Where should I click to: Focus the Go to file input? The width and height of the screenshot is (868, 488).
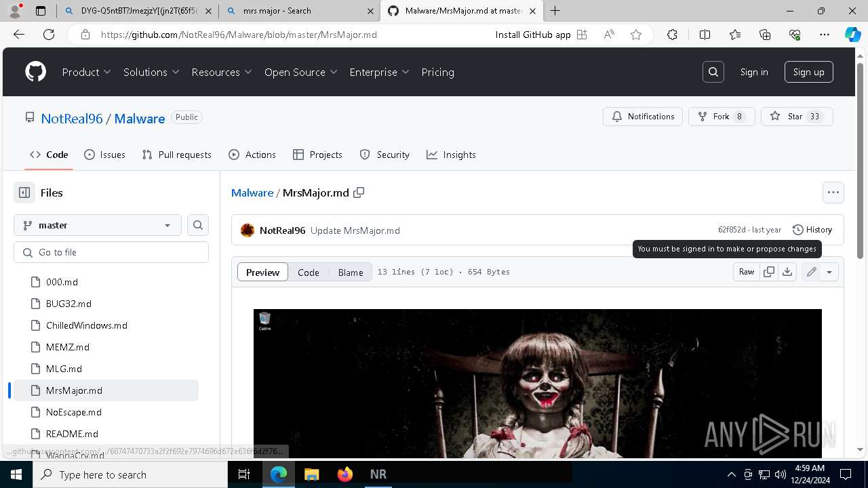tap(111, 252)
